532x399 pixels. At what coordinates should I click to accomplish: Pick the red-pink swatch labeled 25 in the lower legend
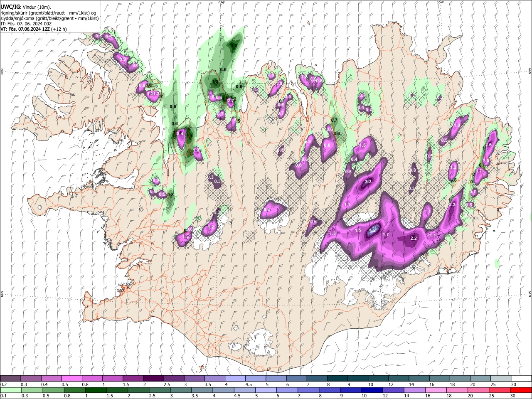(499, 390)
